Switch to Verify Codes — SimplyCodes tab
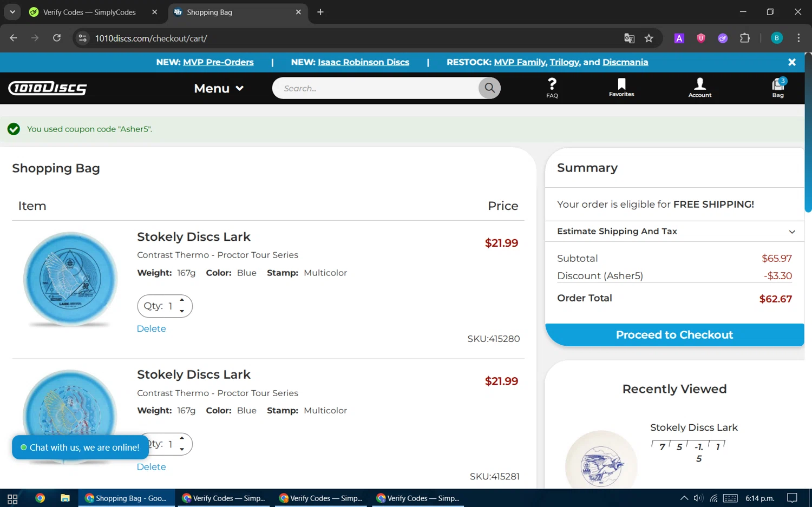 89,12
